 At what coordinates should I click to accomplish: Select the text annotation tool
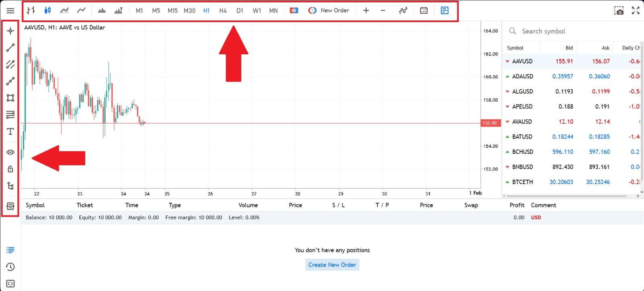coord(10,132)
